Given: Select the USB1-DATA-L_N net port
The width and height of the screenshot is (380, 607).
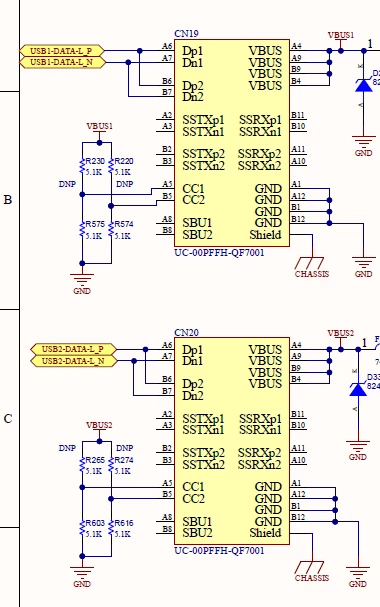Looking at the screenshot, I should (x=62, y=62).
